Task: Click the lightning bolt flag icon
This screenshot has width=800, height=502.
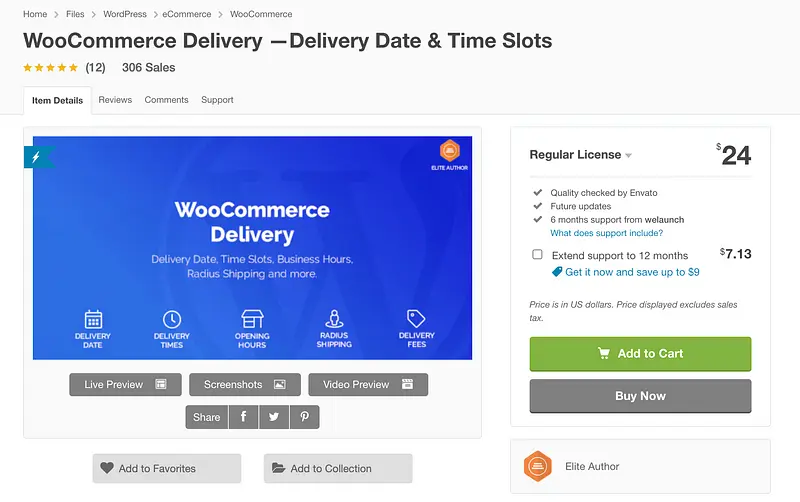Action: click(x=37, y=157)
